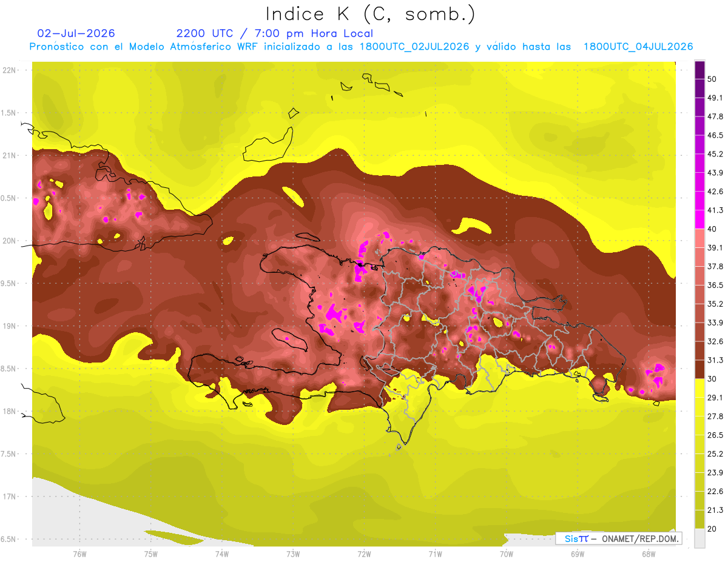Screen dimensions: 728x562
Task: Click colorbar value '36.5'
Action: (715, 285)
